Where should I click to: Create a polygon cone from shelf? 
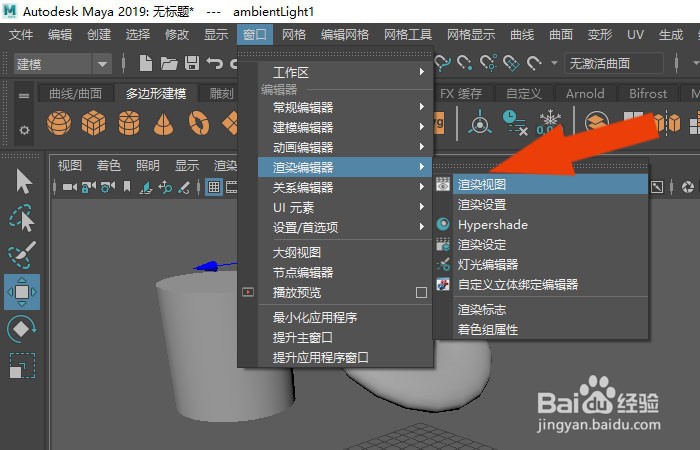[163, 124]
